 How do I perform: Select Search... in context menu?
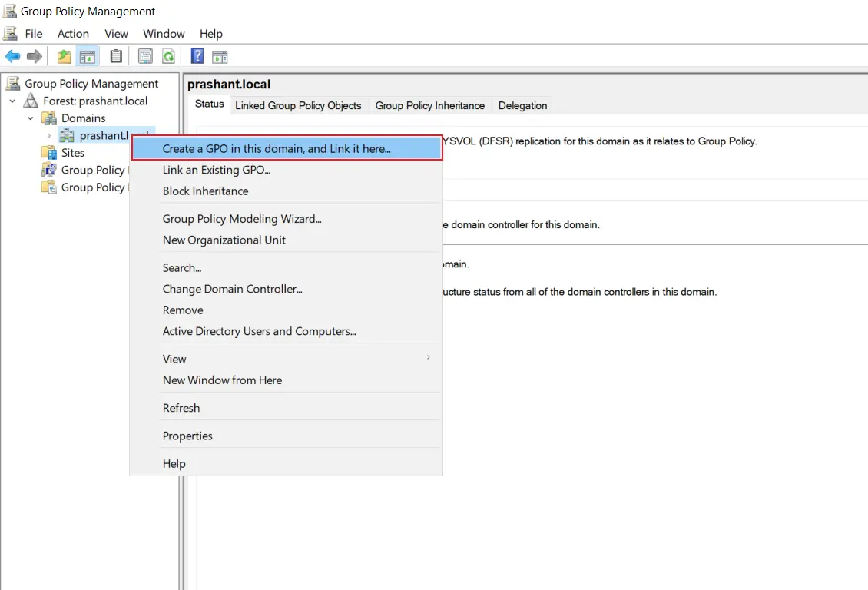click(287, 268)
